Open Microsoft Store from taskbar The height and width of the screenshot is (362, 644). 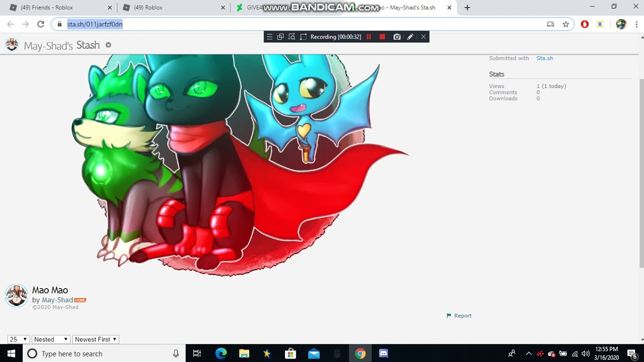coord(290,353)
